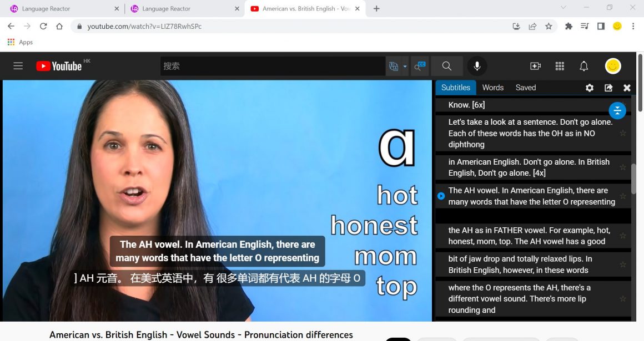Star the 'Let's take a look' subtitle
Screen dimensions: 644x341
click(623, 133)
